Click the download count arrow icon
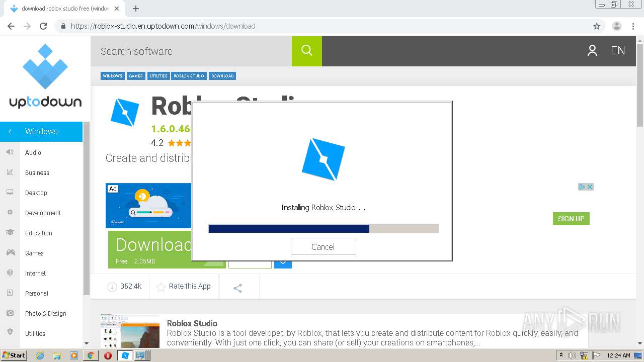The width and height of the screenshot is (644, 362). [112, 287]
